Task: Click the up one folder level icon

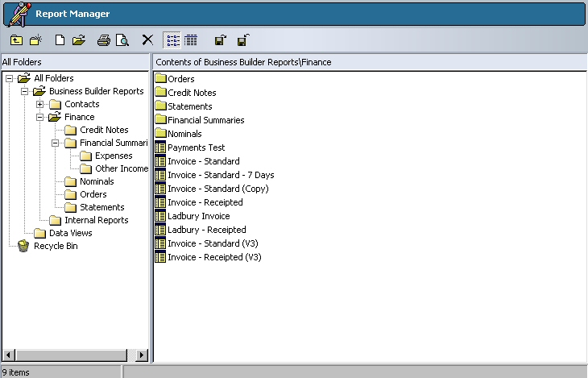Action: click(16, 39)
